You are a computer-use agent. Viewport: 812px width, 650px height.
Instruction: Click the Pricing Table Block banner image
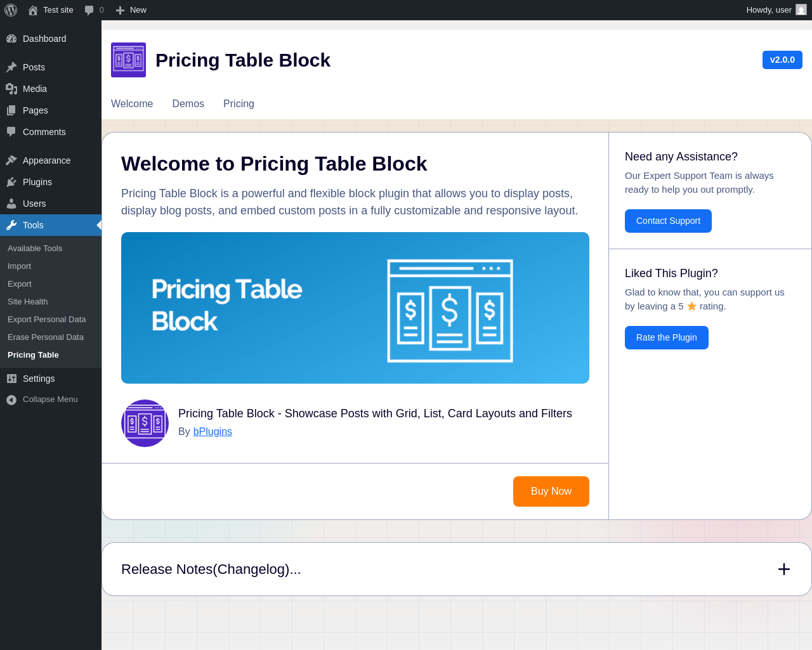pos(355,308)
